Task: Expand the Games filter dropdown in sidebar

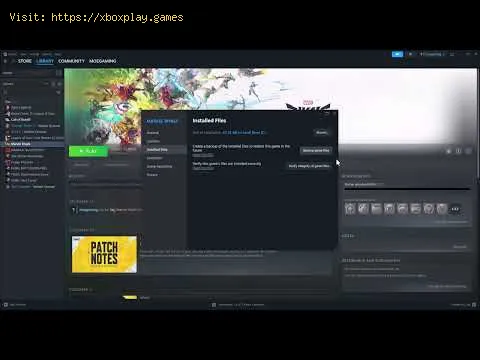Action: coord(25,84)
